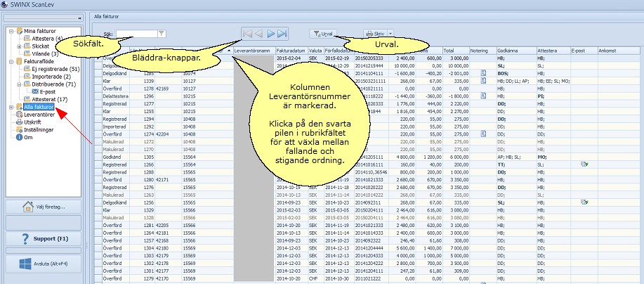Screen dimensions: 644x284
Task: Click the E-post envelope icon in the tree
Action: [35, 91]
